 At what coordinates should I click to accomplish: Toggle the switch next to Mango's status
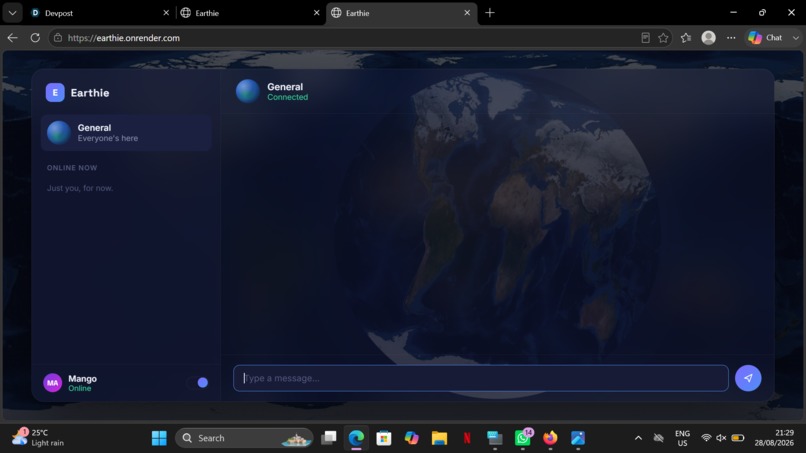pos(197,382)
